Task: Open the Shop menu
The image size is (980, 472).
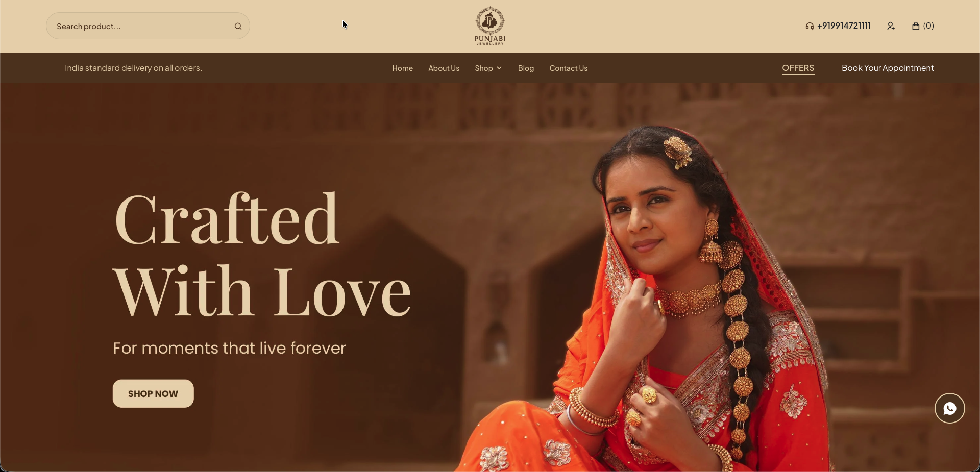Action: [x=484, y=68]
